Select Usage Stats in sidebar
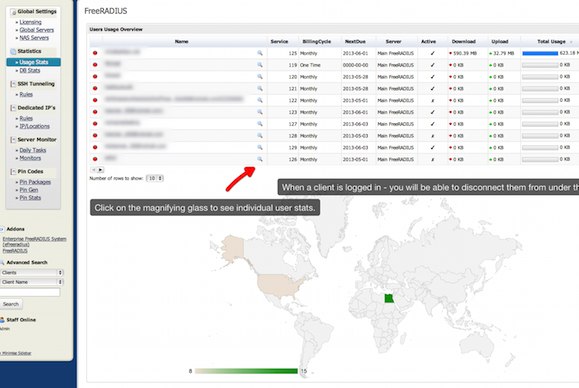Viewport: 579px width, 388px height. [x=34, y=62]
